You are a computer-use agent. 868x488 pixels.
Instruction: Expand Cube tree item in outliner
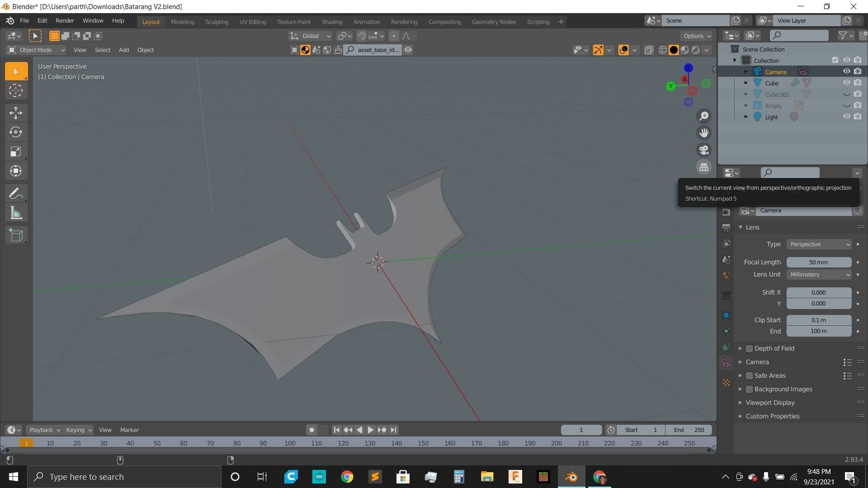tap(746, 83)
